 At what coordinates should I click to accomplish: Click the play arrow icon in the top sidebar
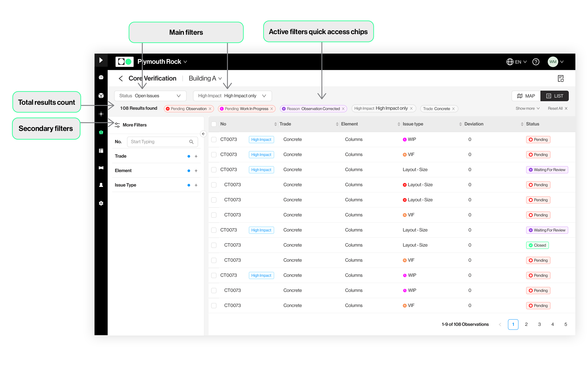tap(101, 60)
